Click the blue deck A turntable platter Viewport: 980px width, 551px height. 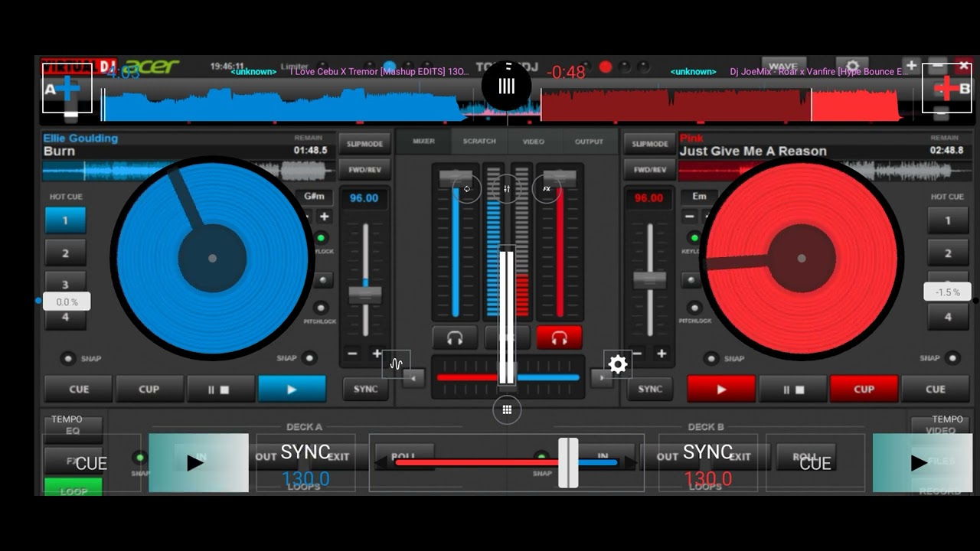click(212, 258)
